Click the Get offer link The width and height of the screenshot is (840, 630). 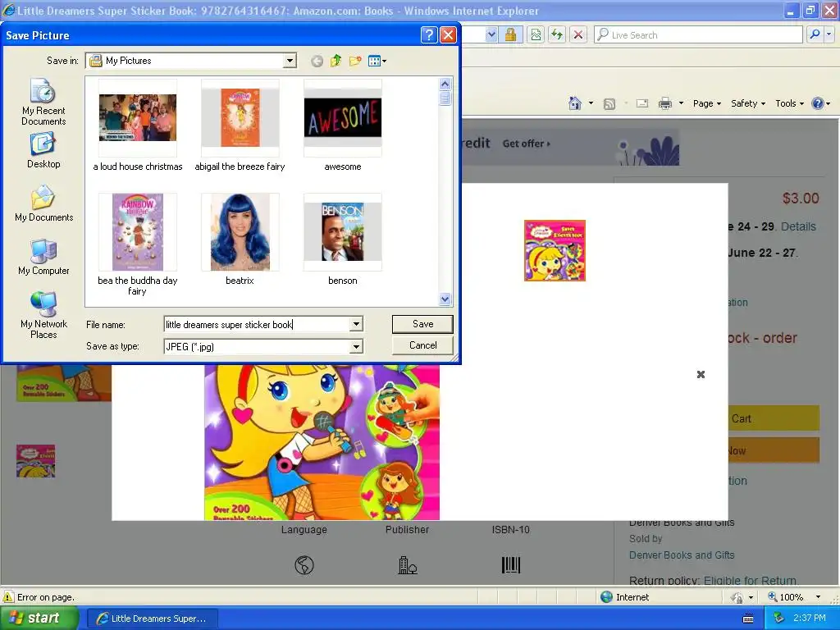[526, 144]
